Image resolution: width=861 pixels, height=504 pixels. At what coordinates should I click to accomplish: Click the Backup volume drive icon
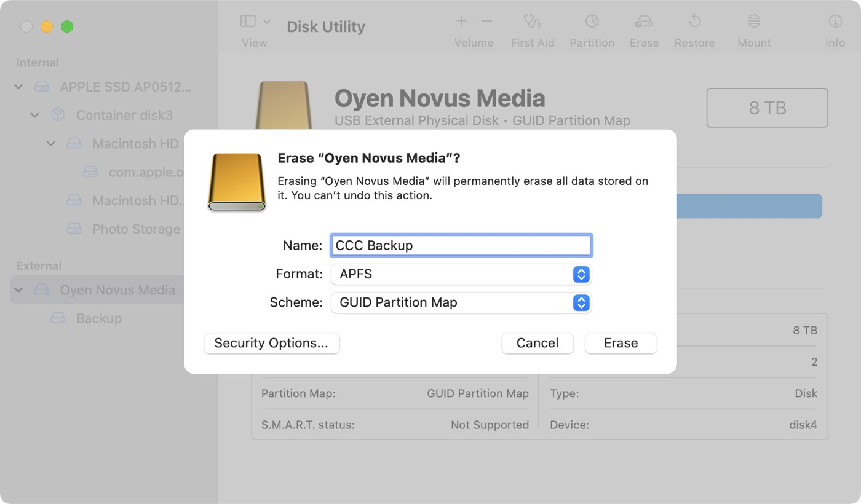(x=58, y=318)
